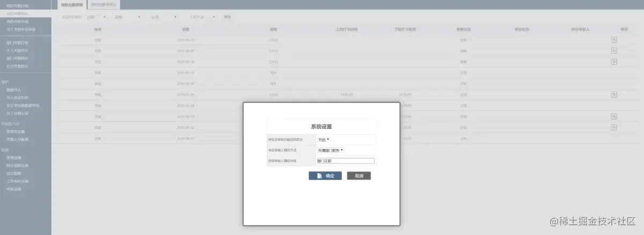This screenshot has width=644, height=235.
Task: Click the 姓名 column header
Action: click(98, 29)
